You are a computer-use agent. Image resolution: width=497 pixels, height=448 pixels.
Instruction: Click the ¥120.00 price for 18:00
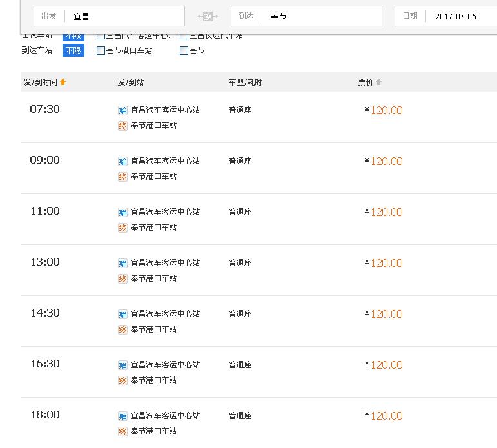coord(384,416)
